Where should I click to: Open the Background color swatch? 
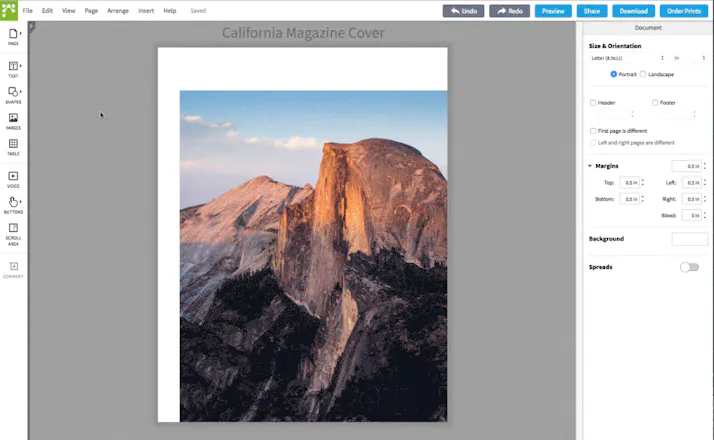689,239
